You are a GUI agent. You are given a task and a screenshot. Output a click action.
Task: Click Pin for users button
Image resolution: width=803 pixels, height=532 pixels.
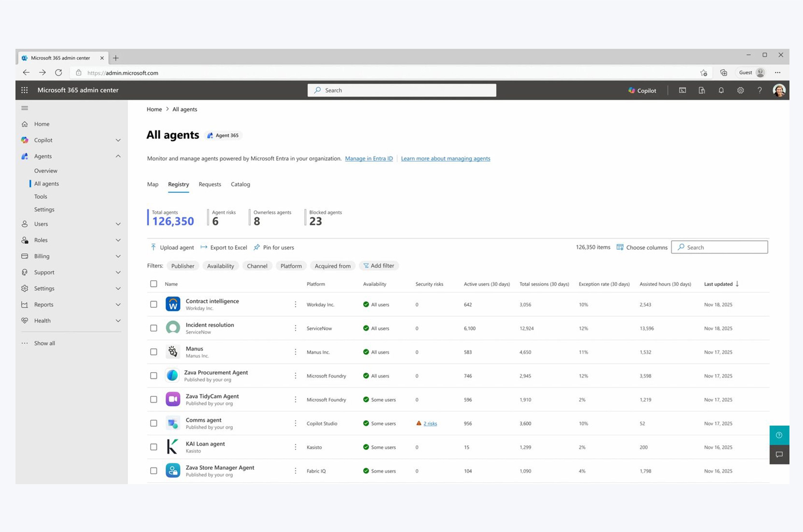pyautogui.click(x=274, y=247)
